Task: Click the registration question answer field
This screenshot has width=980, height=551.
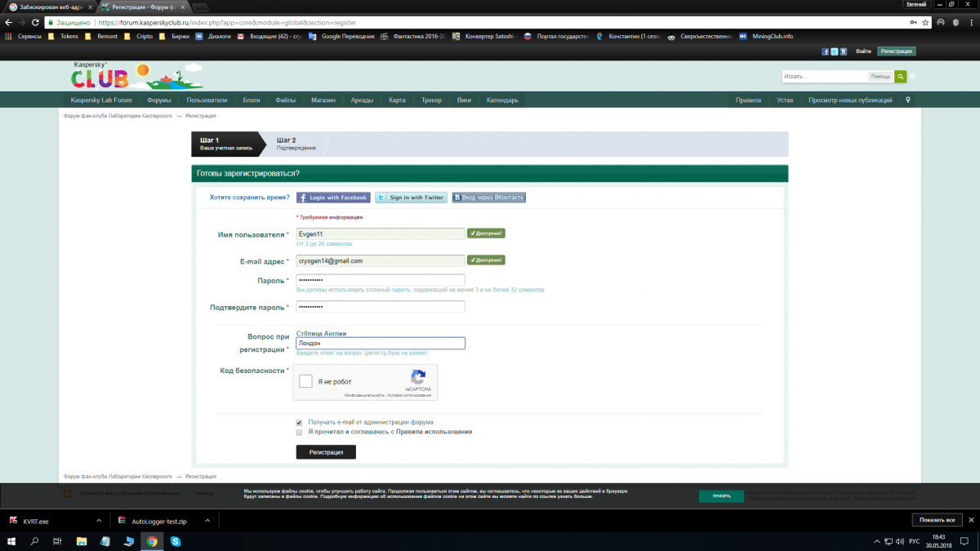Action: pyautogui.click(x=381, y=344)
